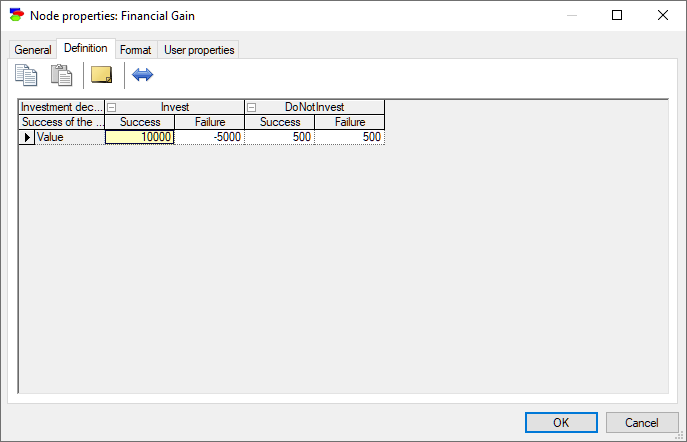The image size is (687, 442).
Task: Select the -5000 value cell
Action: point(209,137)
